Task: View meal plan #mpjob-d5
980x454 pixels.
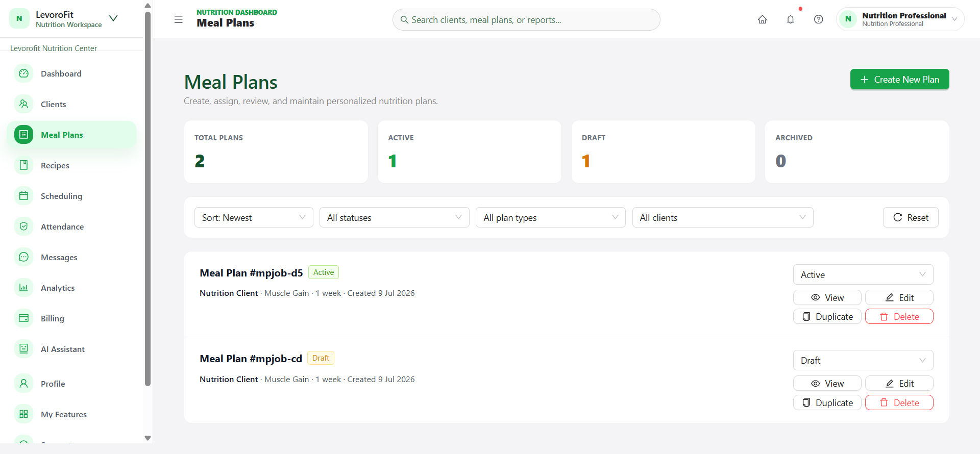Action: (x=827, y=297)
